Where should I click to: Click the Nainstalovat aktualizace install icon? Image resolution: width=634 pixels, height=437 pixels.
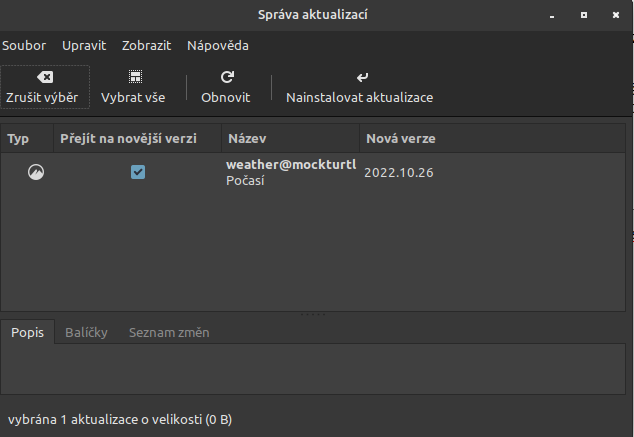360,77
